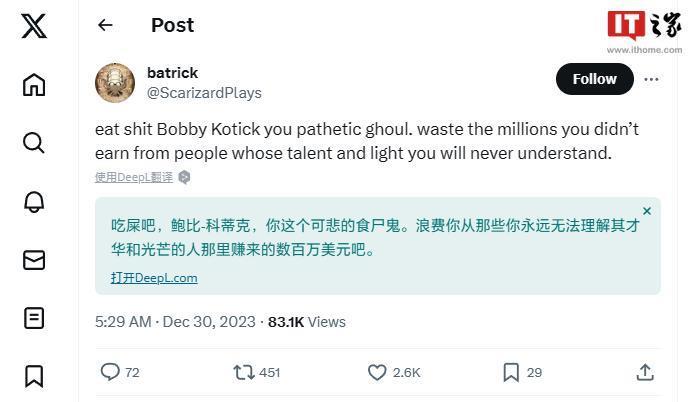Go to Home via house icon

click(34, 84)
